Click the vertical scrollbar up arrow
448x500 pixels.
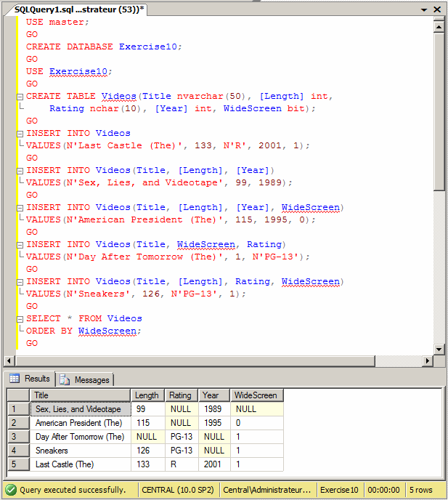[x=439, y=27]
